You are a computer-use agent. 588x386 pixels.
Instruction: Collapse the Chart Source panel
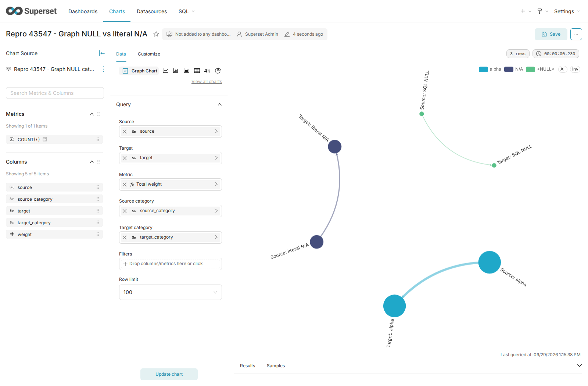click(102, 53)
